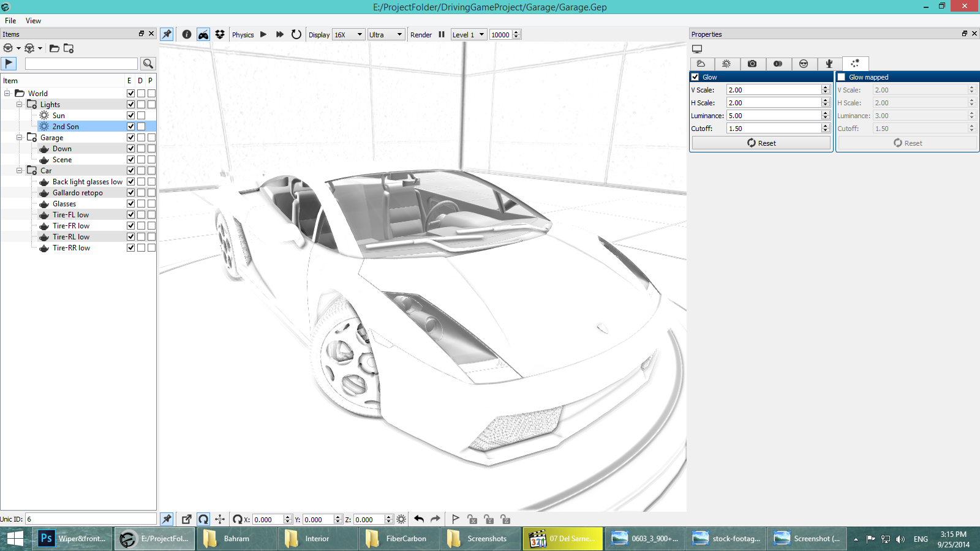This screenshot has height=551, width=980.
Task: Enable the Glow mapped checkbox
Action: click(x=842, y=77)
